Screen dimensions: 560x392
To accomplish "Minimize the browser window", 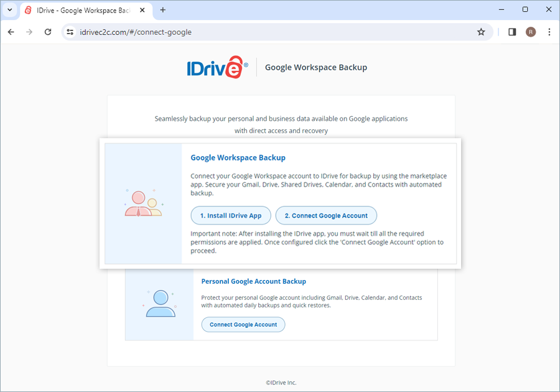I will click(x=502, y=9).
